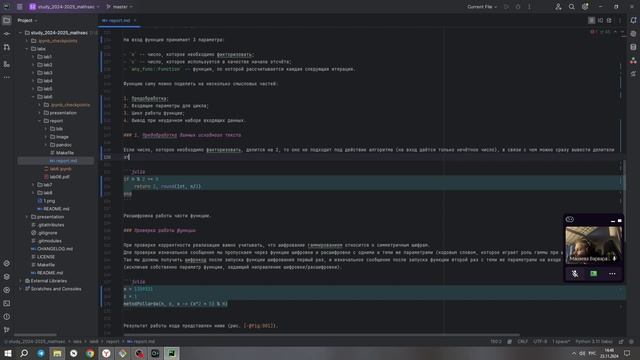This screenshot has width=640, height=360.
Task: Collapse the study_2024-2025_mathsec root folder
Action: click(20, 33)
